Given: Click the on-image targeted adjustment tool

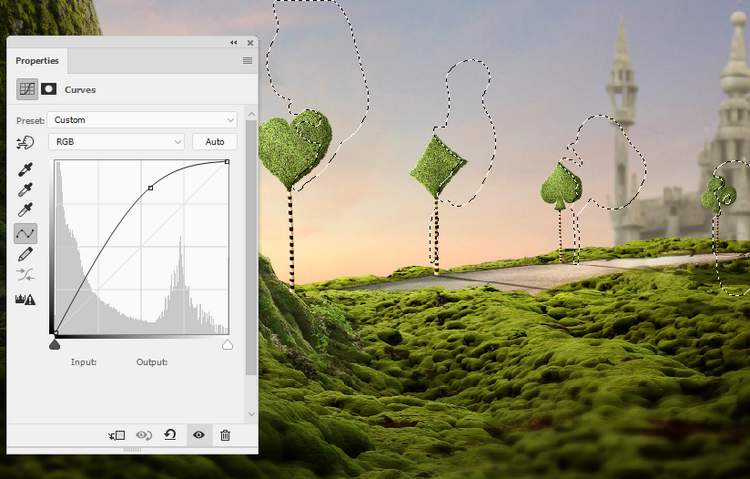Looking at the screenshot, I should 26,142.
